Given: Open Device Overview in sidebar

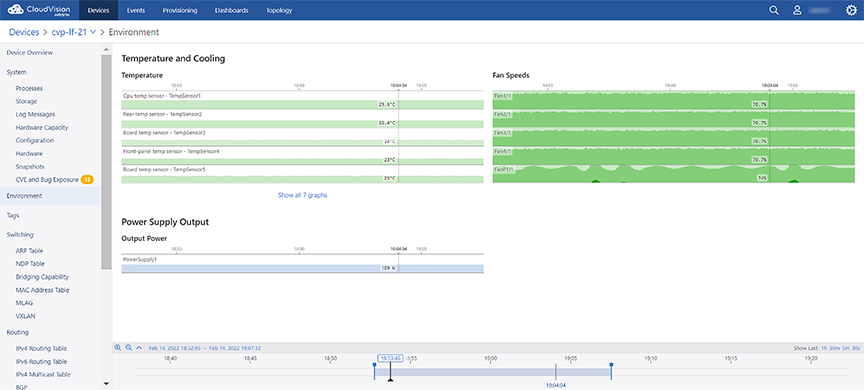Looking at the screenshot, I should 30,52.
